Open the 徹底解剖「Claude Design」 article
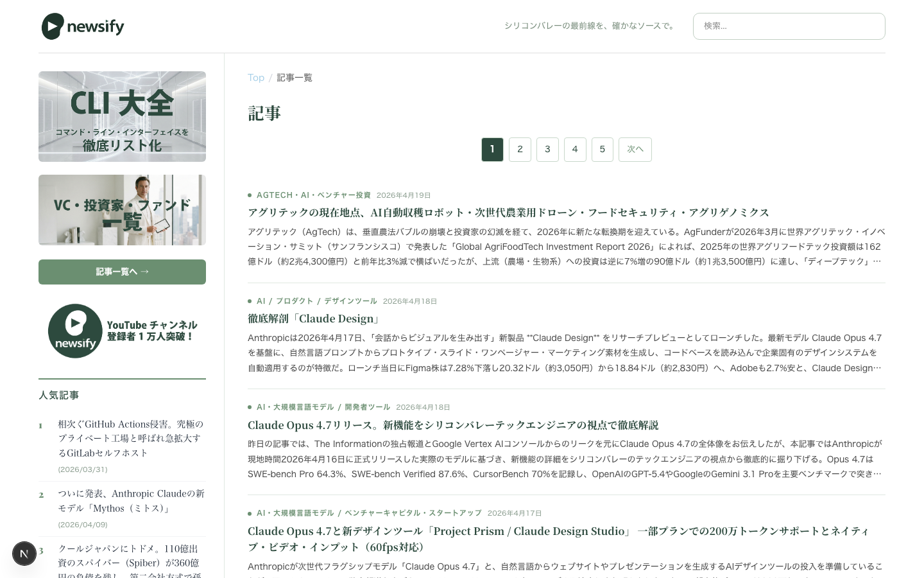Image resolution: width=924 pixels, height=578 pixels. [x=312, y=319]
